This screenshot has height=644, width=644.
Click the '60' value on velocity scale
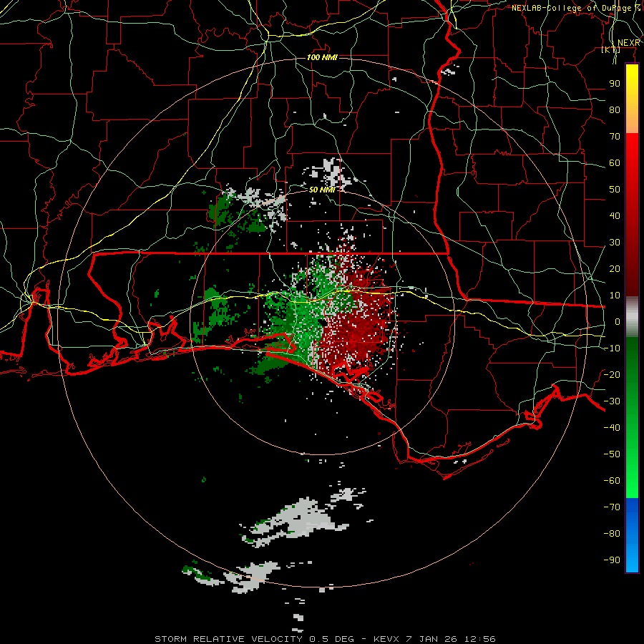[615, 163]
